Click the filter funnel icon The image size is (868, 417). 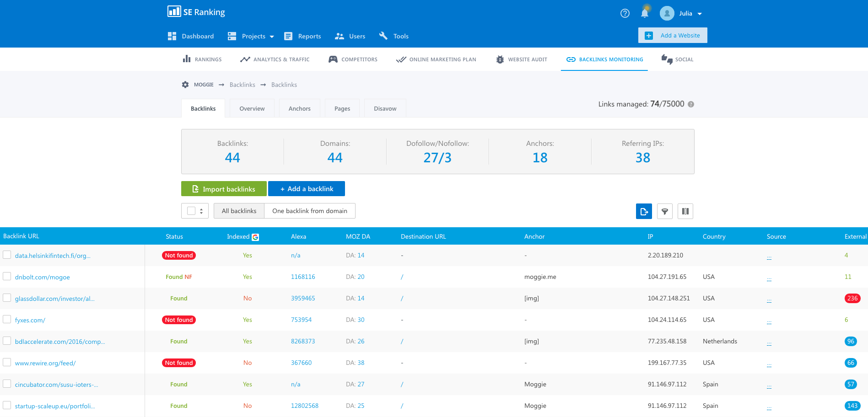(x=664, y=211)
